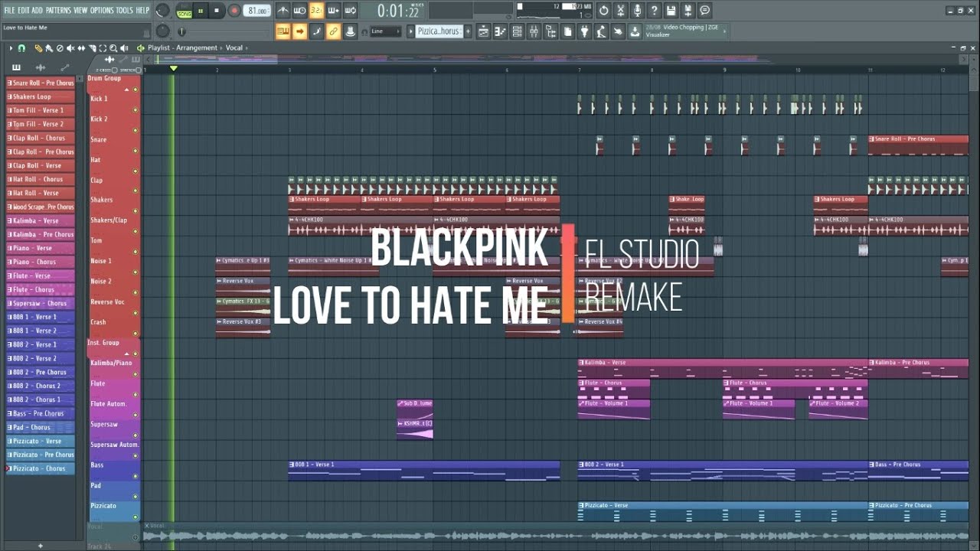Image resolution: width=980 pixels, height=551 pixels.
Task: Toggle Song/Pattern mode button
Action: pyautogui.click(x=185, y=11)
